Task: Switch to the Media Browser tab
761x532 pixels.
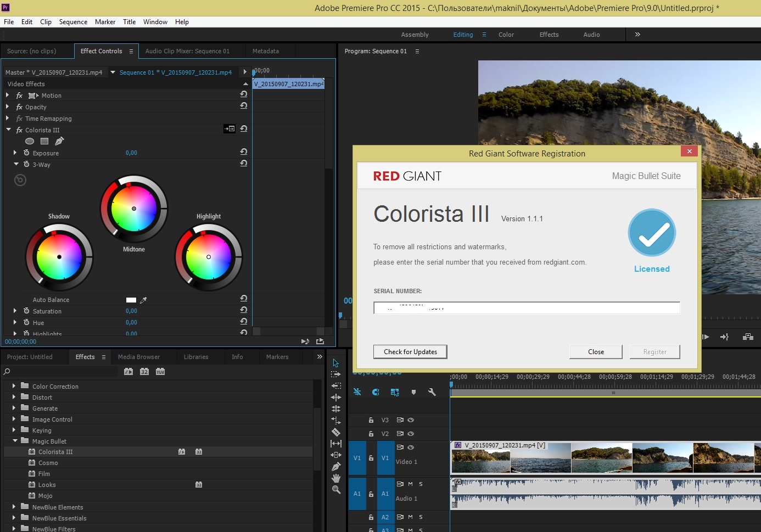Action: (x=139, y=357)
